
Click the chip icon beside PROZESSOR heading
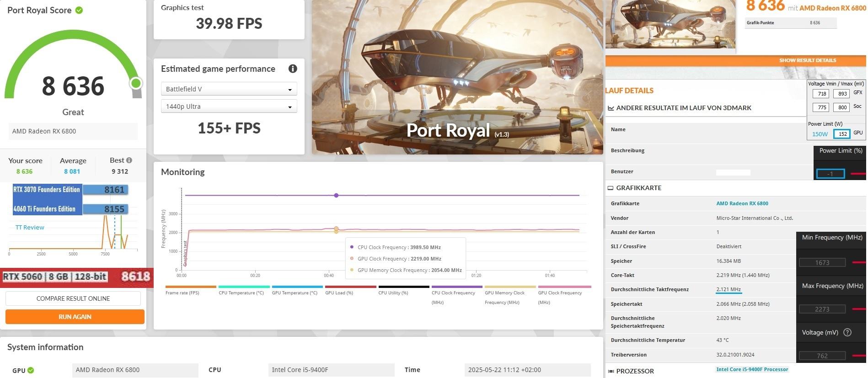point(610,371)
